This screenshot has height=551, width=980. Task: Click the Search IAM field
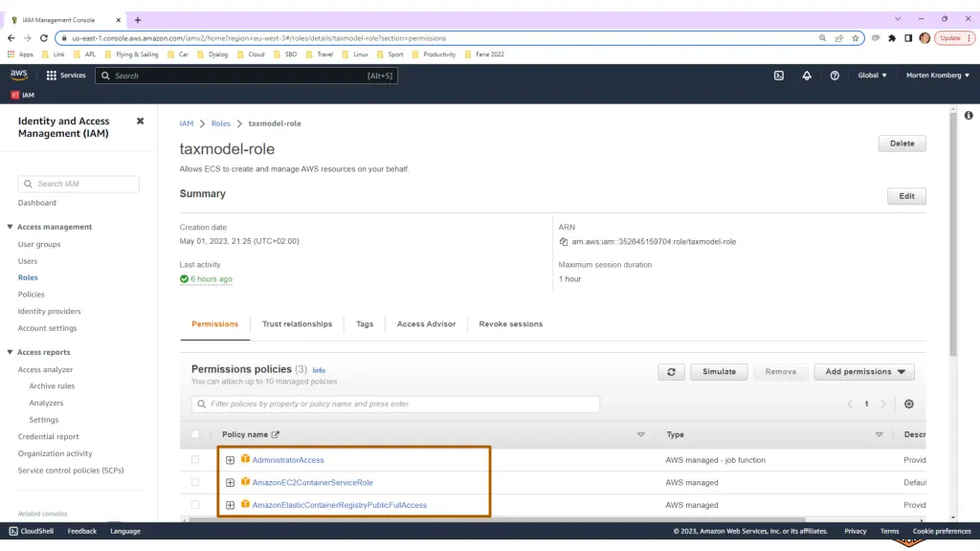click(78, 184)
